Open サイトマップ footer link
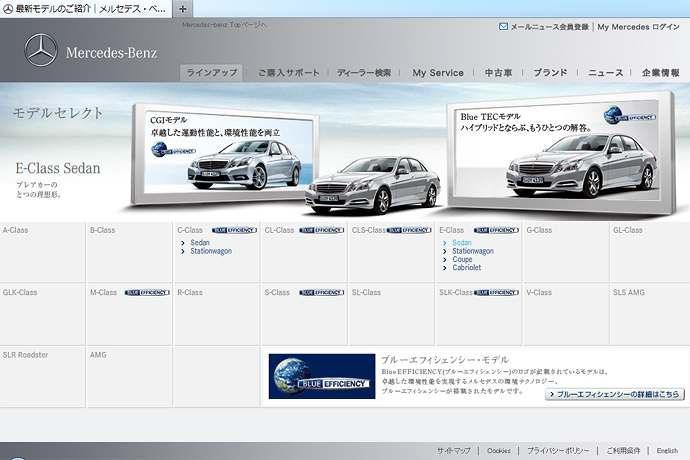The image size is (690, 460). (453, 451)
